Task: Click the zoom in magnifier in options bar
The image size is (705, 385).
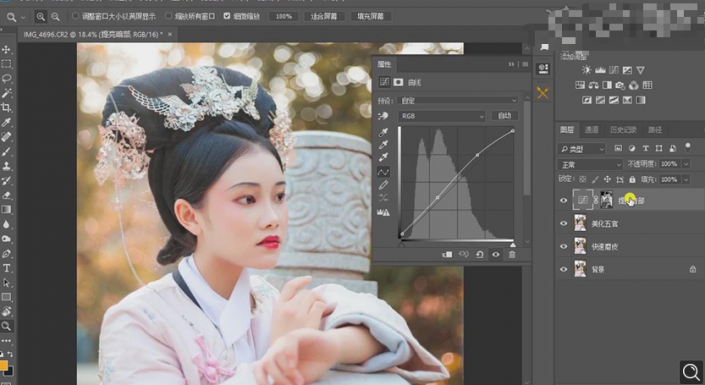Action: pos(40,17)
